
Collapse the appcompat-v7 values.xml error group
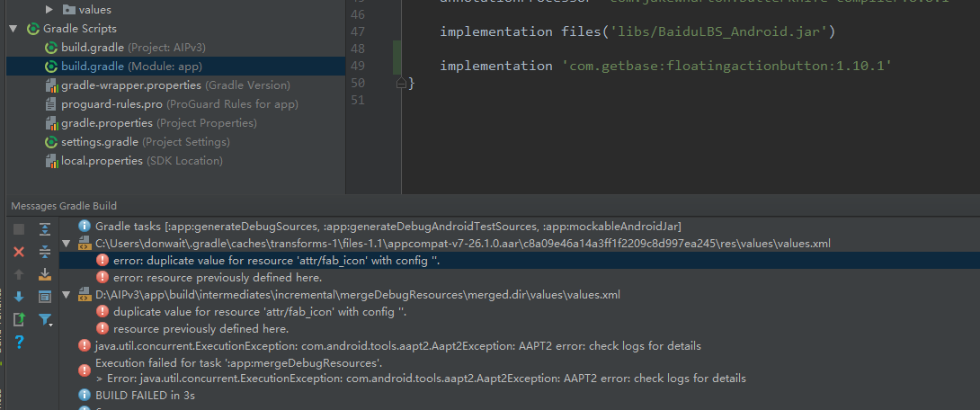[x=67, y=243]
